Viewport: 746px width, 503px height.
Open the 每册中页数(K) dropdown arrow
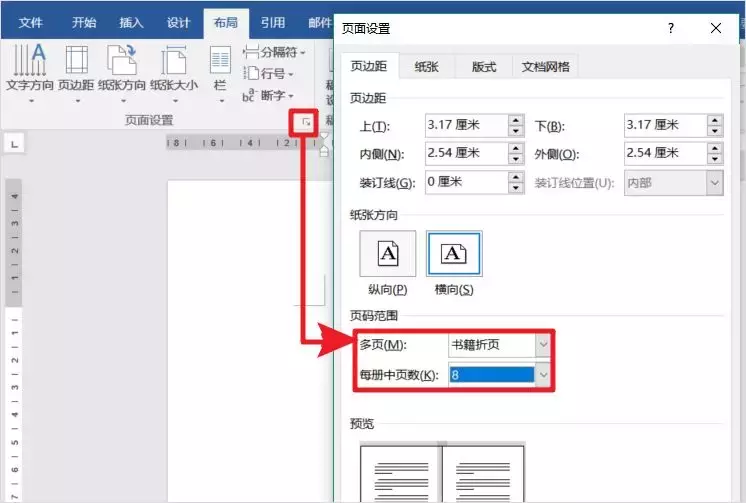point(543,375)
